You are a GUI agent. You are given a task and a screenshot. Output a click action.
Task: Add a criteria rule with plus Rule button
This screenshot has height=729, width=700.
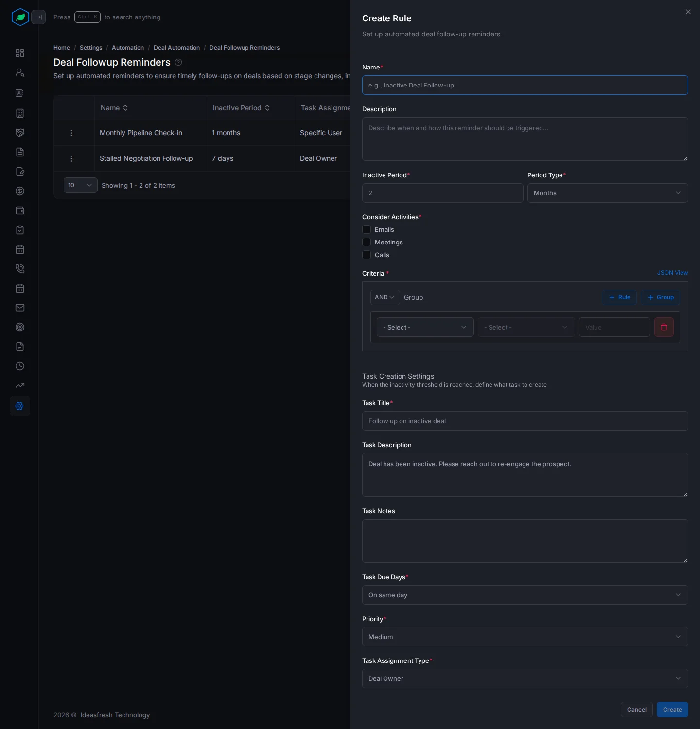coord(619,297)
